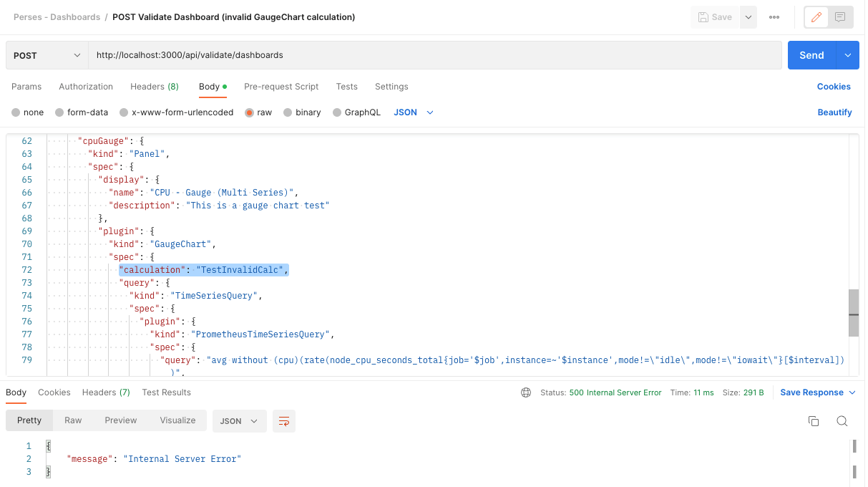
Task: Toggle the wrap lines icon in response
Action: [x=284, y=421]
